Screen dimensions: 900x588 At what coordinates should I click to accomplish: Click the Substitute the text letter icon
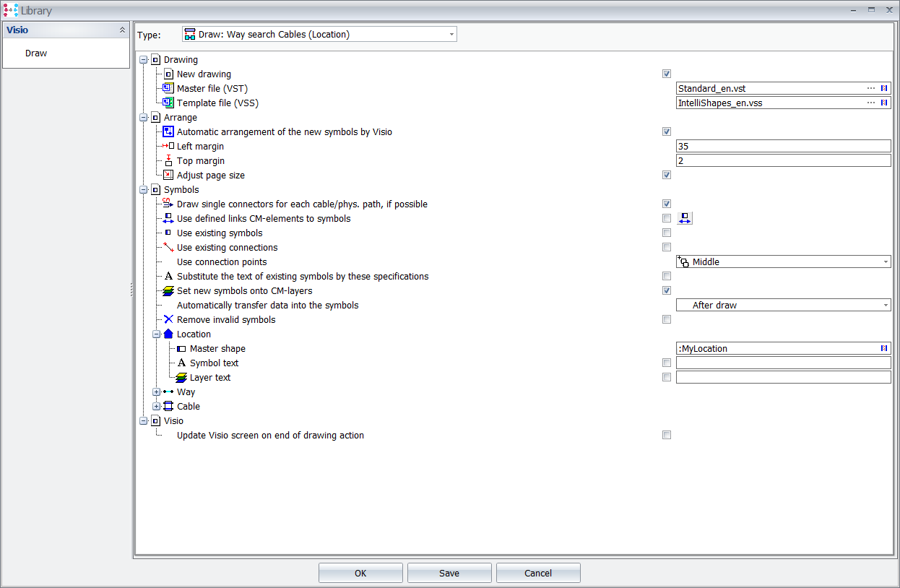click(168, 276)
